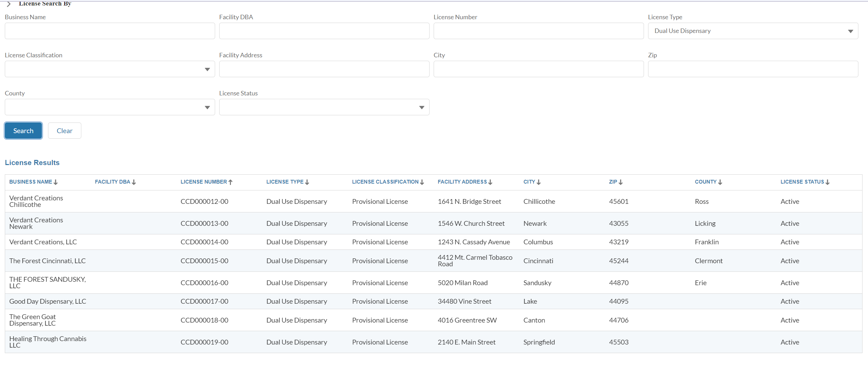Focus the Business Name input field
Image resolution: width=868 pixels, height=373 pixels.
pyautogui.click(x=110, y=31)
